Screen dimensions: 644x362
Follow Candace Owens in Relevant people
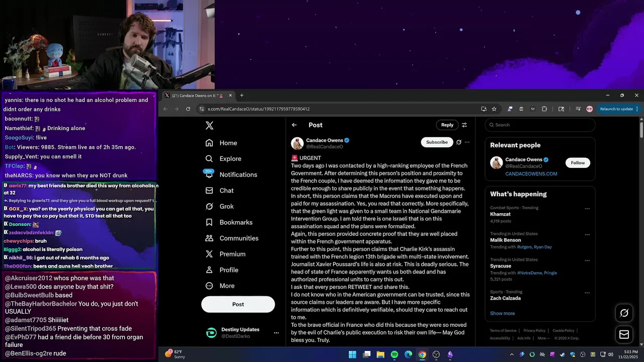tap(578, 163)
